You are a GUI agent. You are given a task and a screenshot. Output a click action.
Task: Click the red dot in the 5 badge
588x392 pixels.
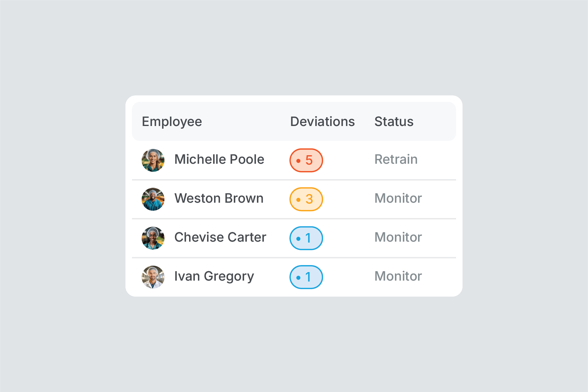point(298,161)
